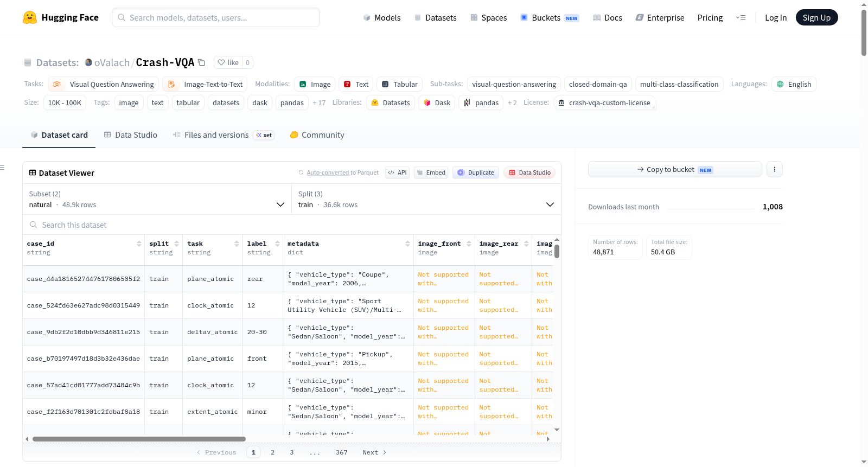Click the Embed button
Viewport: 868px width, 467px height.
click(x=430, y=172)
